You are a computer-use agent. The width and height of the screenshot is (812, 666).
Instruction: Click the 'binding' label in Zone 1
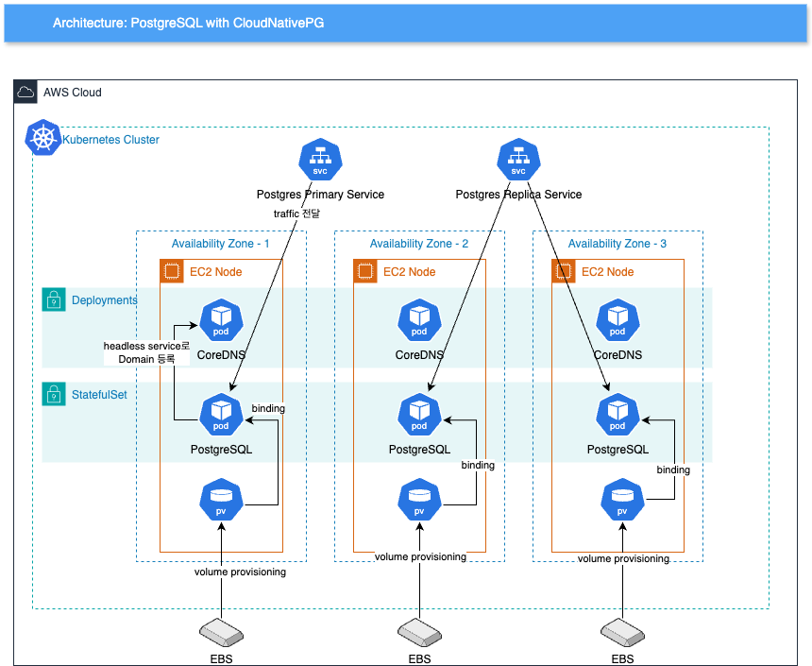(x=268, y=408)
